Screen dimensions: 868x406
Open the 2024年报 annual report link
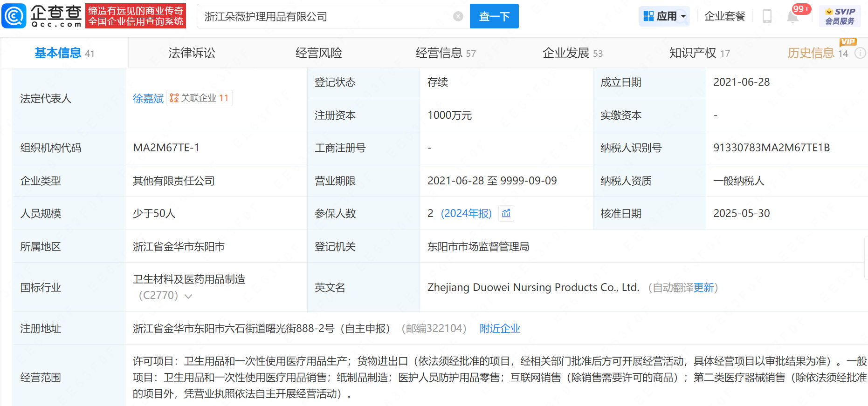[x=466, y=213]
